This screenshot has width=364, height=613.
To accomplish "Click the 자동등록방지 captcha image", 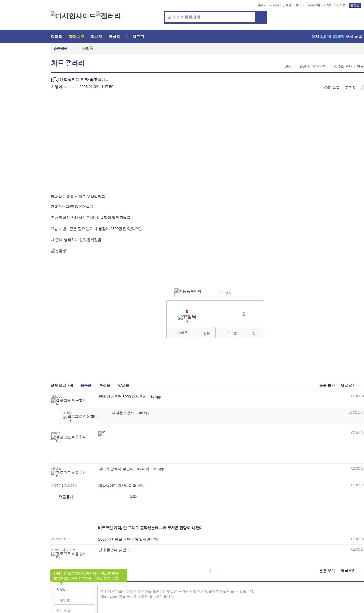I will click(x=188, y=291).
